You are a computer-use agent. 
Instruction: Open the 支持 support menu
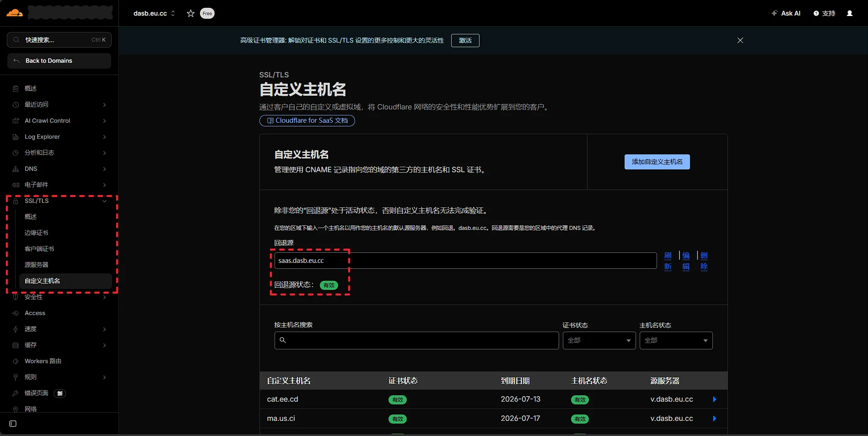pyautogui.click(x=825, y=13)
